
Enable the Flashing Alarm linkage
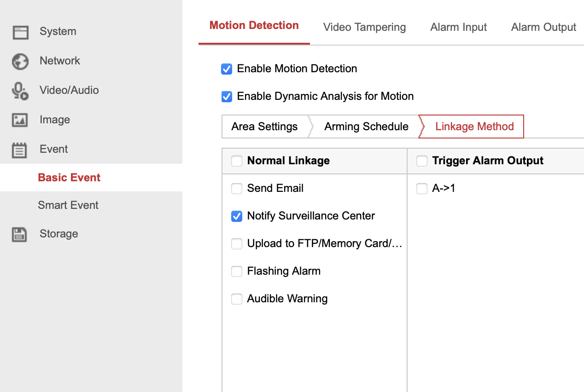pyautogui.click(x=236, y=271)
